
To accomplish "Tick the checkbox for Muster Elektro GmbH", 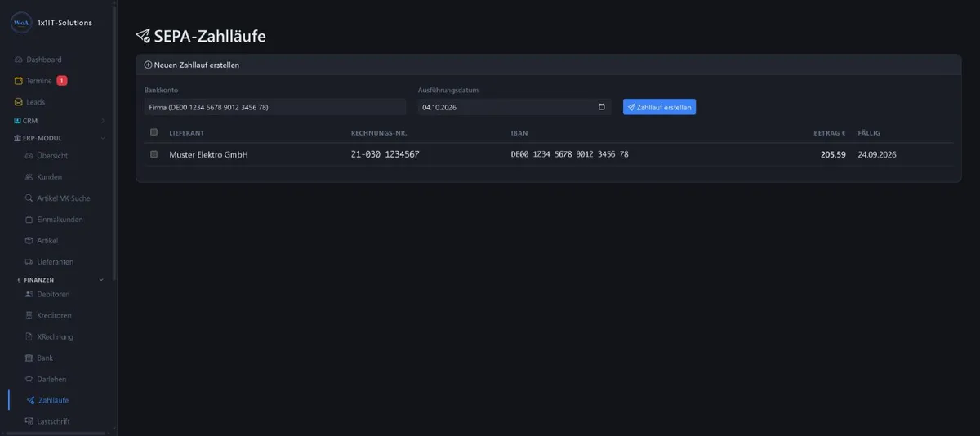I will coord(154,154).
